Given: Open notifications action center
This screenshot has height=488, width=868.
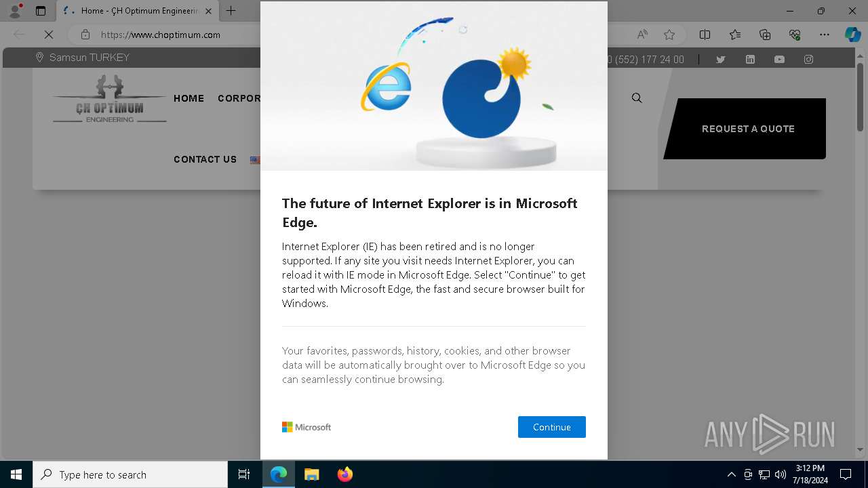Looking at the screenshot, I should pyautogui.click(x=846, y=474).
